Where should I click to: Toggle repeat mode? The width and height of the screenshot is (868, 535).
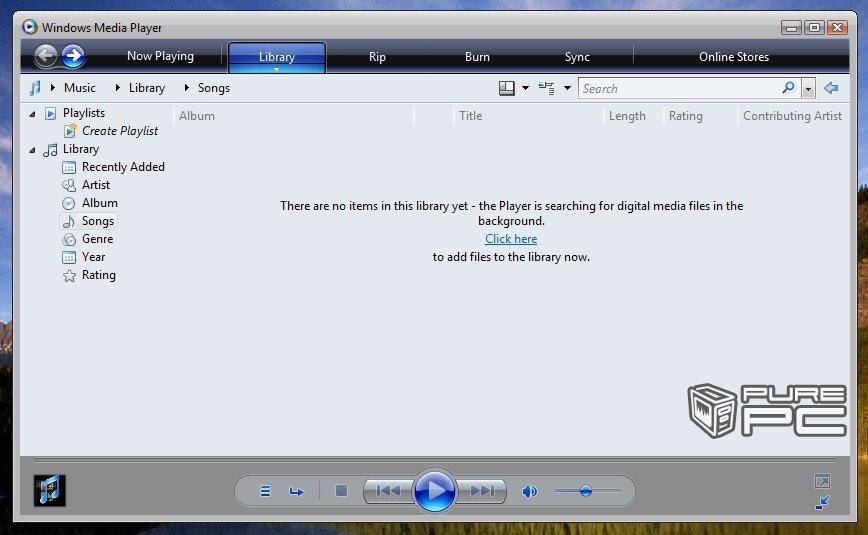click(296, 491)
